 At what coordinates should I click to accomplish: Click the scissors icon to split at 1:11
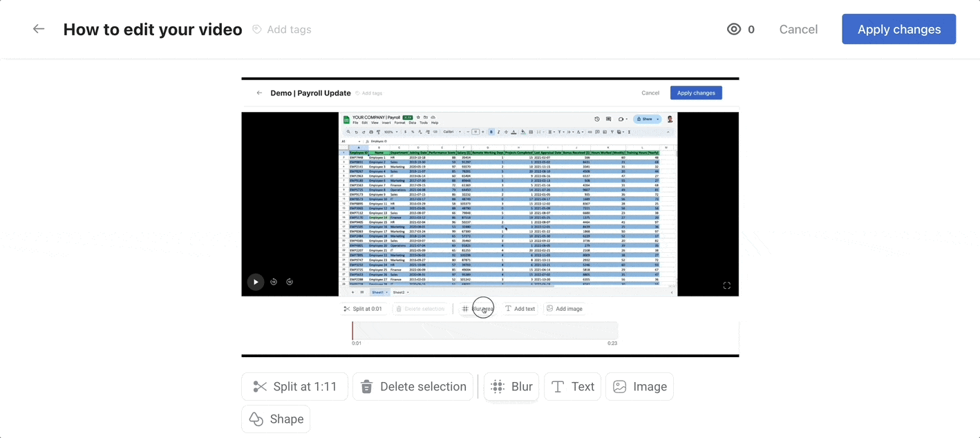point(260,386)
